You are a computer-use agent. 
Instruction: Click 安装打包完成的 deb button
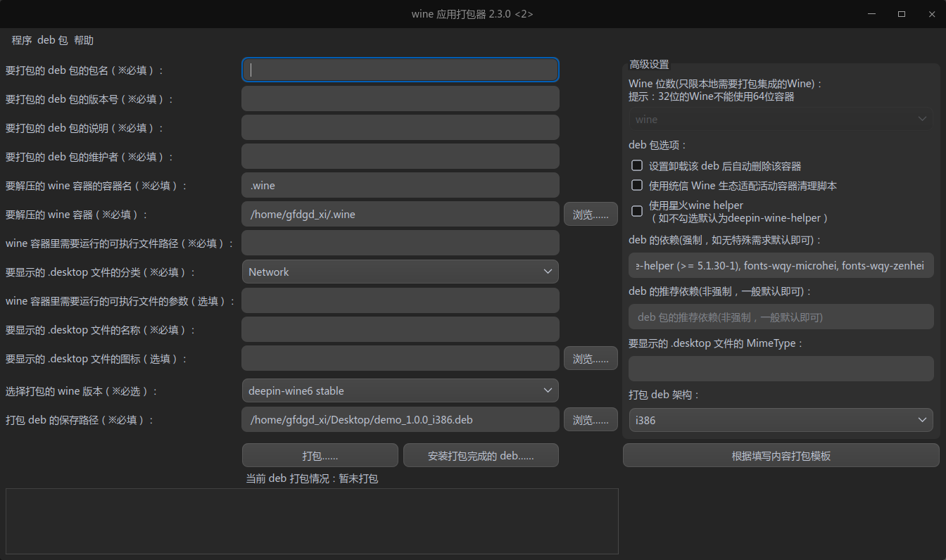pyautogui.click(x=481, y=456)
